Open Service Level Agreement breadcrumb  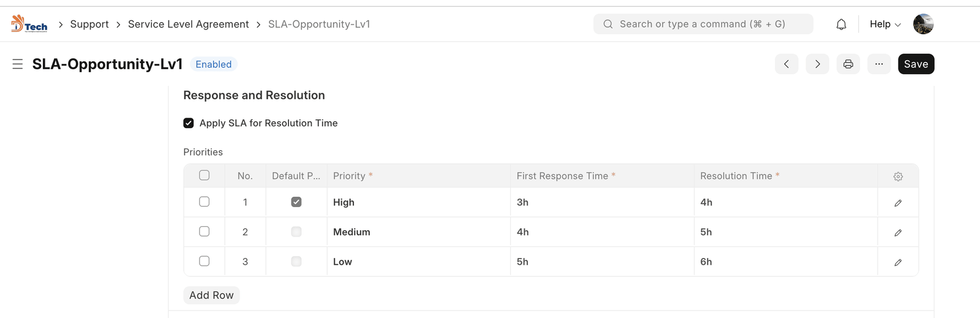coord(188,25)
